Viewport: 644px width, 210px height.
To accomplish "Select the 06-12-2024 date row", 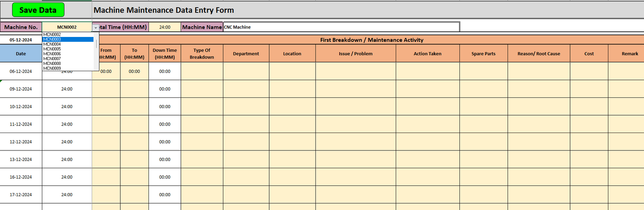I will pos(21,71).
